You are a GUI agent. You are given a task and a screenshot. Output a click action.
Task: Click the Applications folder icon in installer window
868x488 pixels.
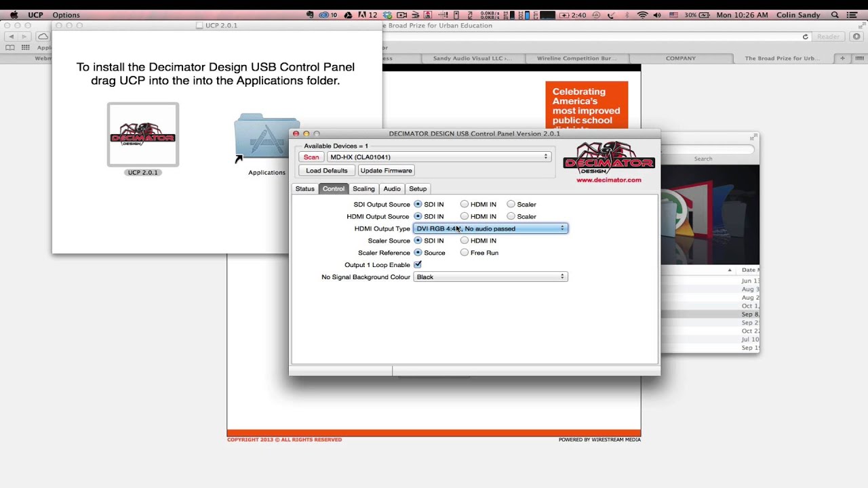267,138
